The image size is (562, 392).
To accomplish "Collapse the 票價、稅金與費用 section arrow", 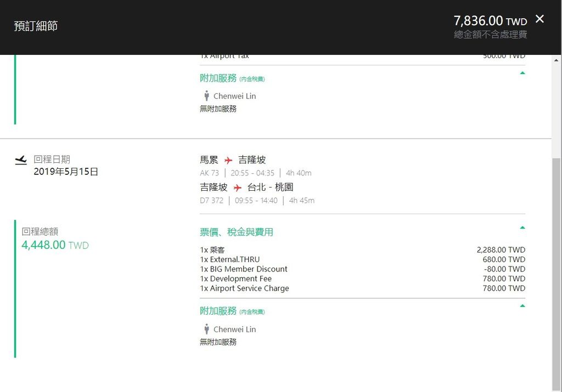I will [x=522, y=228].
